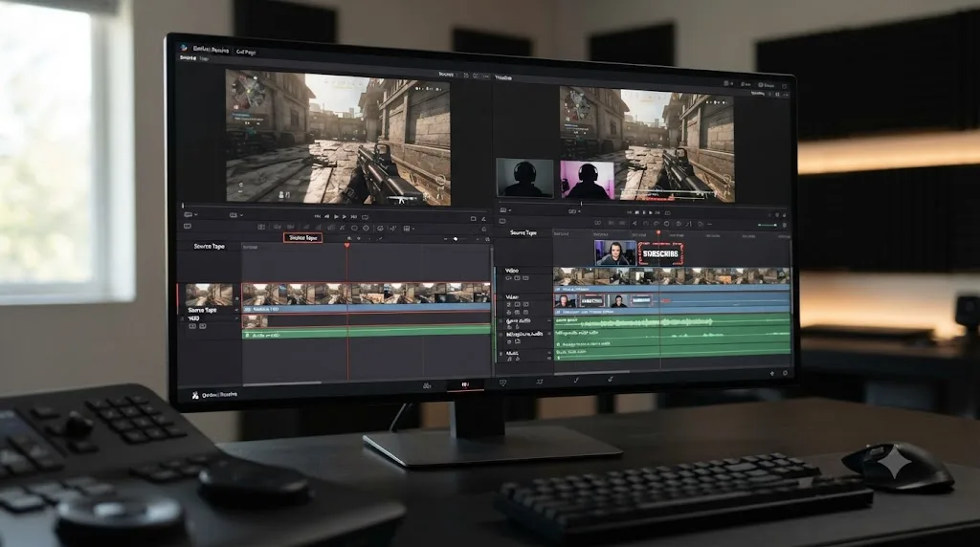The width and height of the screenshot is (980, 547).
Task: Open the right viewer's first display-mode dropdown
Action: (x=505, y=210)
